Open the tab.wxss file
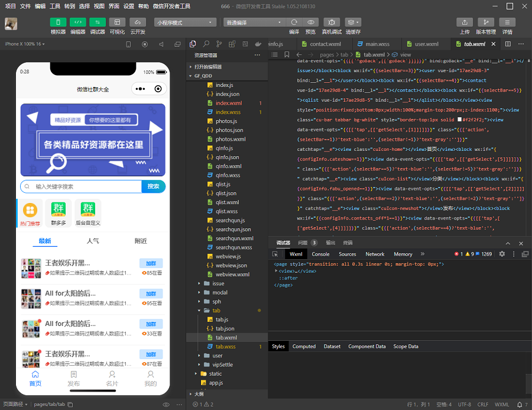The height and width of the screenshot is (410, 532). click(225, 347)
